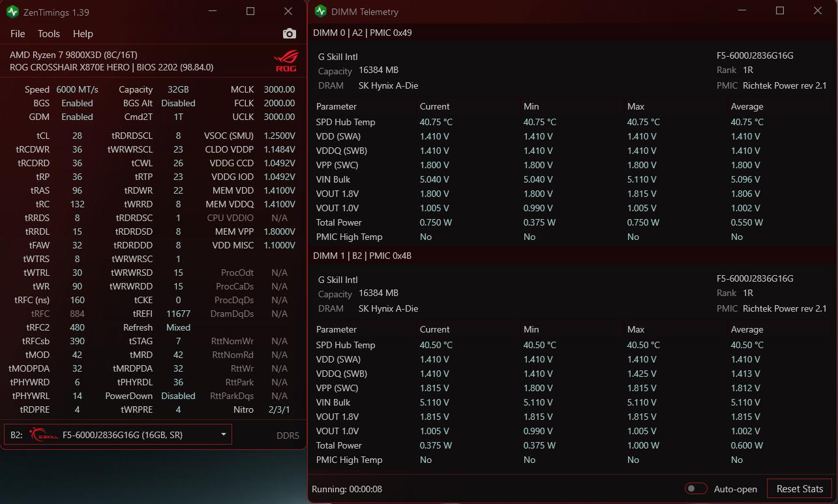838x504 pixels.
Task: Click the Running: 00:00:08 status text
Action: 347,489
